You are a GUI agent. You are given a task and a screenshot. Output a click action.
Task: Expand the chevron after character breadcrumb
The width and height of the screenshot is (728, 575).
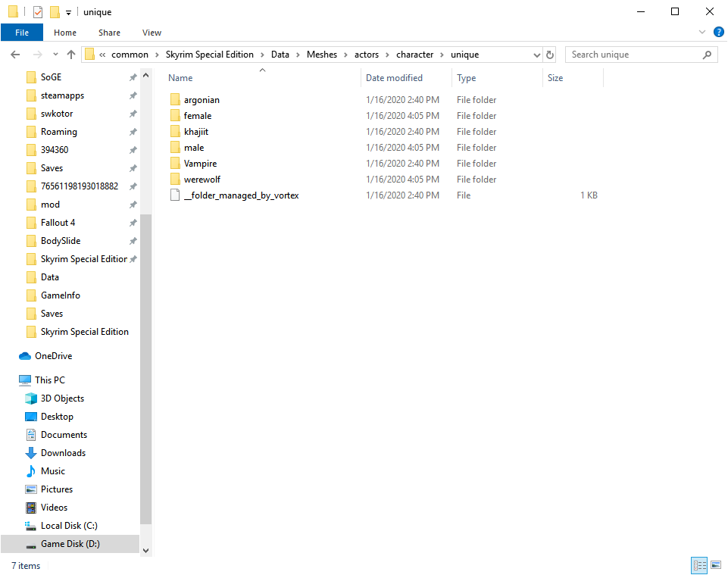coord(442,55)
